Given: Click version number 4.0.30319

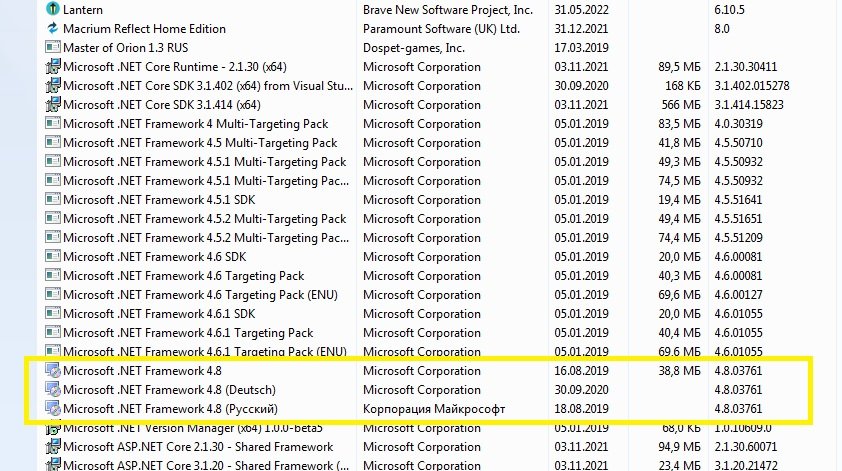Looking at the screenshot, I should point(738,124).
